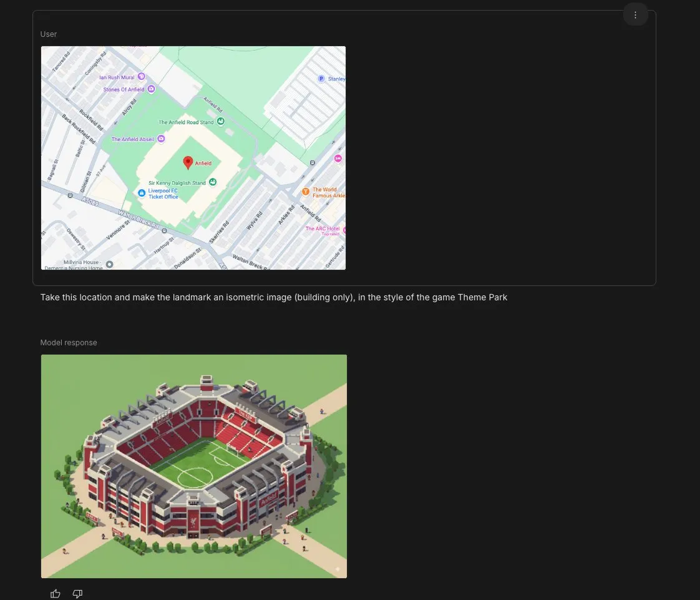Screen dimensions: 700x600
Task: Click the Stanley parking icon
Action: pyautogui.click(x=321, y=79)
